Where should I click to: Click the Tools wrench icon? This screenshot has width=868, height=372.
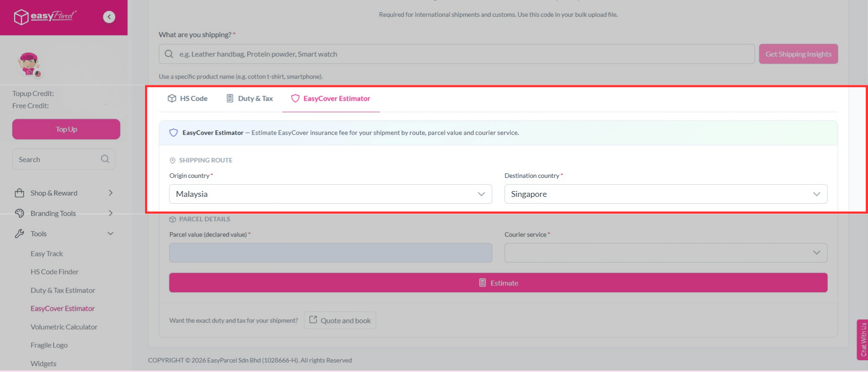click(20, 234)
